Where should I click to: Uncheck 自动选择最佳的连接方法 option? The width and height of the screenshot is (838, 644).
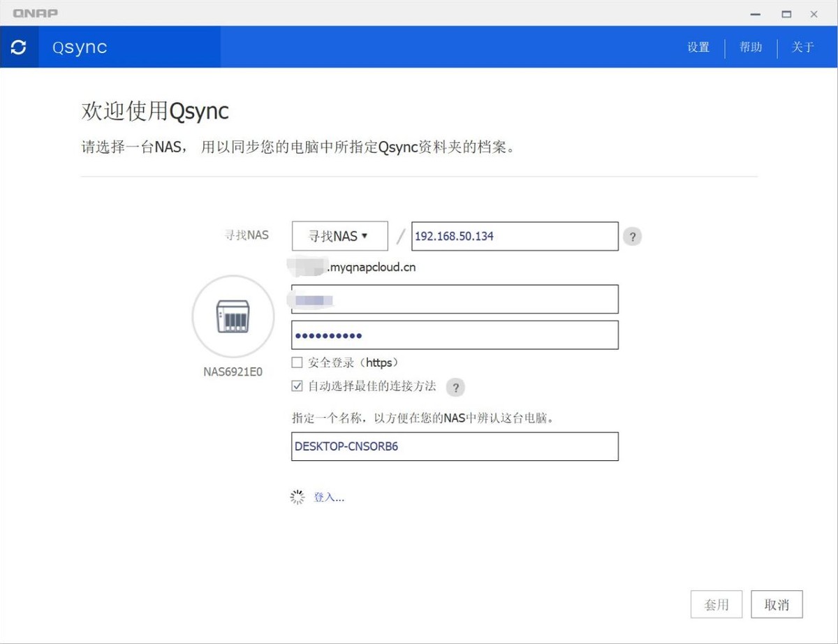coord(297,386)
